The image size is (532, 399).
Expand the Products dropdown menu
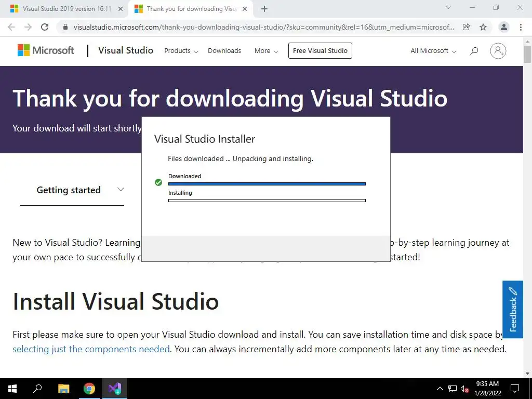[181, 51]
